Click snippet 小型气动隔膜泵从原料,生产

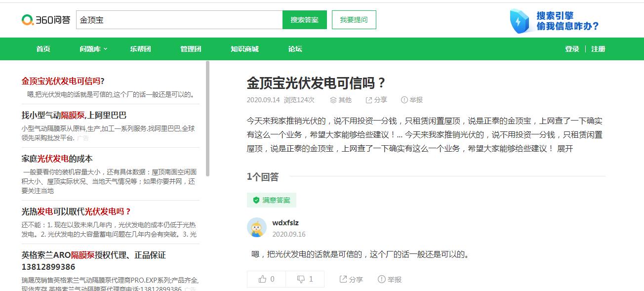pyautogui.click(x=108, y=133)
